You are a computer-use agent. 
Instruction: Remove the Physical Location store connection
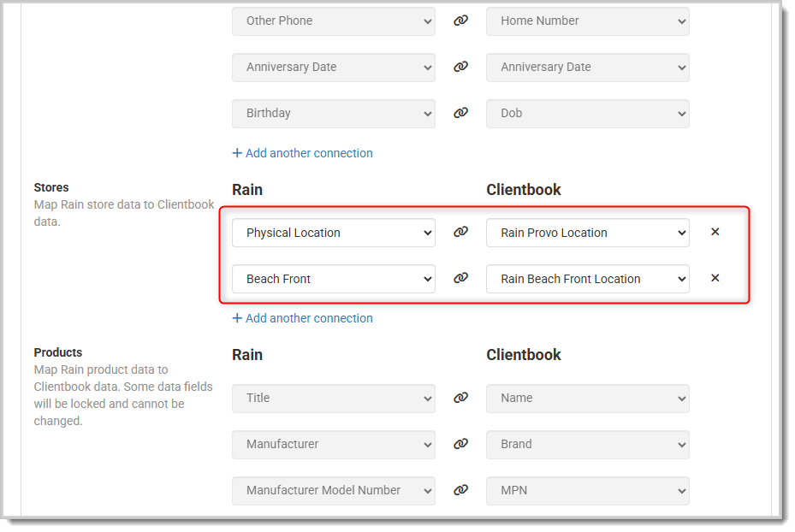click(x=715, y=231)
